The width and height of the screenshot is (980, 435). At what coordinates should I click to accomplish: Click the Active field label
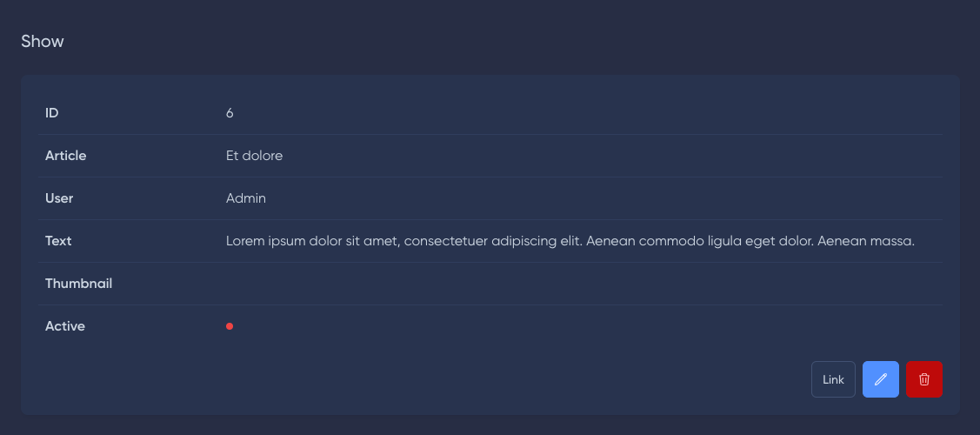click(x=65, y=326)
